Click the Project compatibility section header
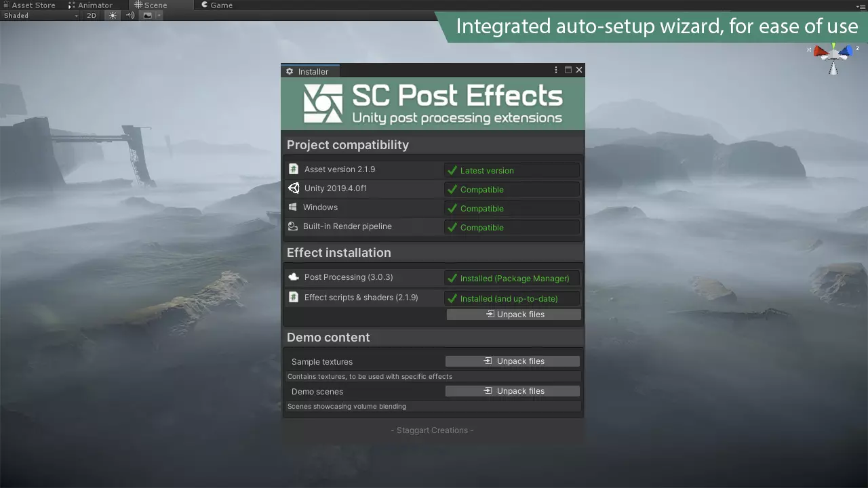The width and height of the screenshot is (868, 488). (348, 145)
